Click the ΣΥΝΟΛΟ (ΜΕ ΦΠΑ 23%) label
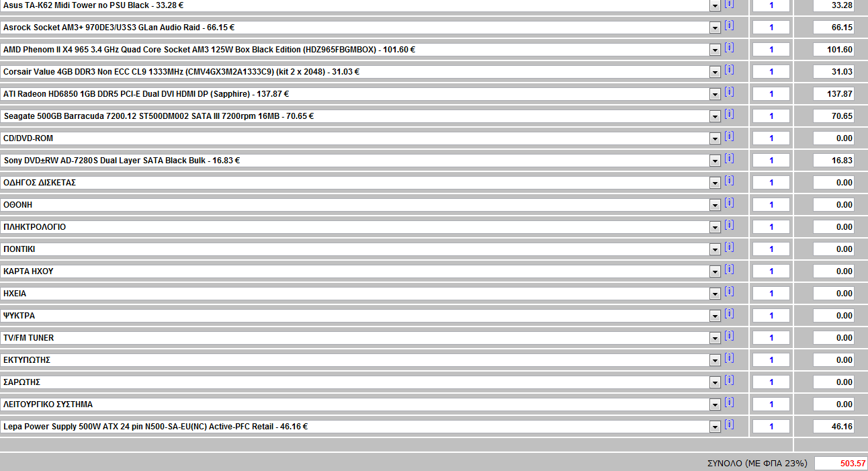Screen dimensions: 868x471 (x=757, y=464)
